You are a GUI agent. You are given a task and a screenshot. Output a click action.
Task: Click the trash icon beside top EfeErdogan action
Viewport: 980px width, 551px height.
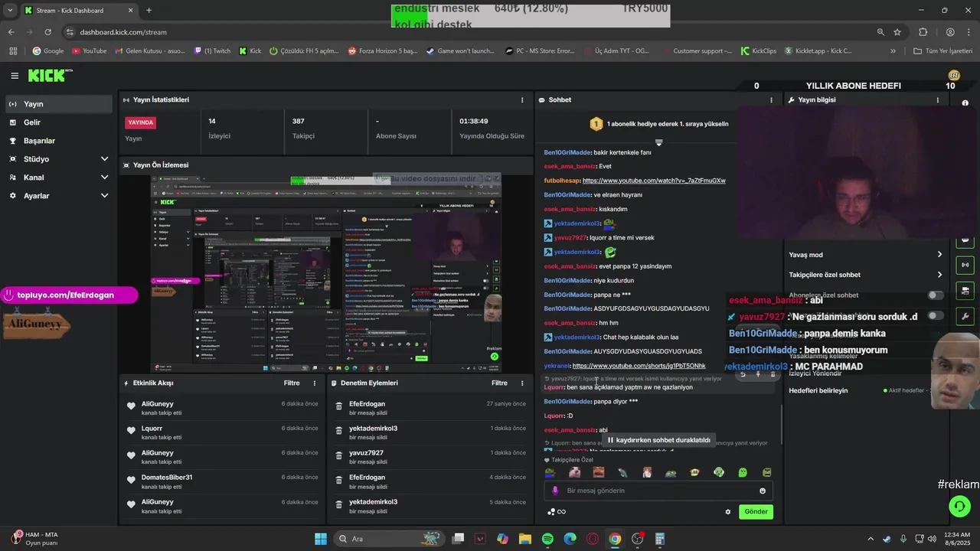click(x=339, y=408)
